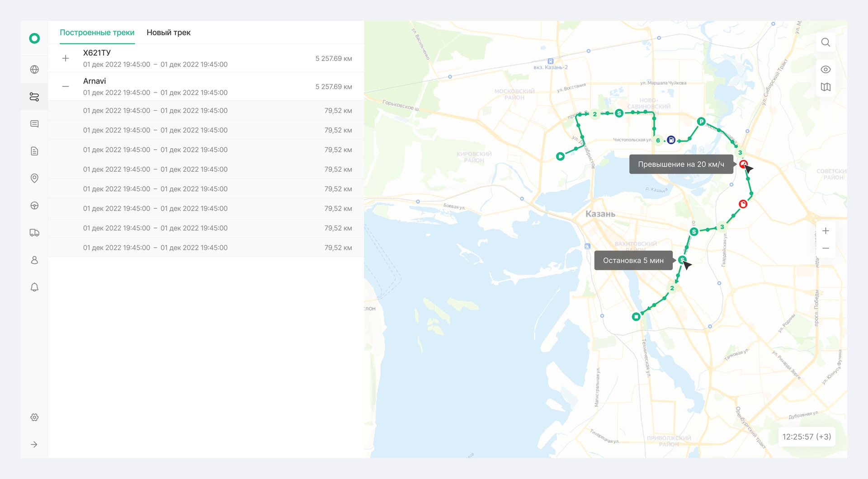Open the globe map icon in sidebar
Viewport: 868px width, 479px height.
point(34,70)
